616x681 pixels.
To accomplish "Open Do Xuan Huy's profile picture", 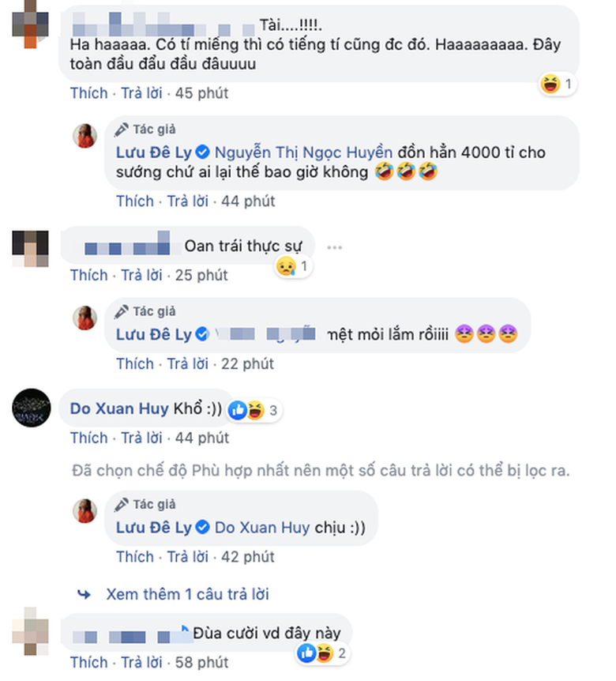I will [x=32, y=408].
